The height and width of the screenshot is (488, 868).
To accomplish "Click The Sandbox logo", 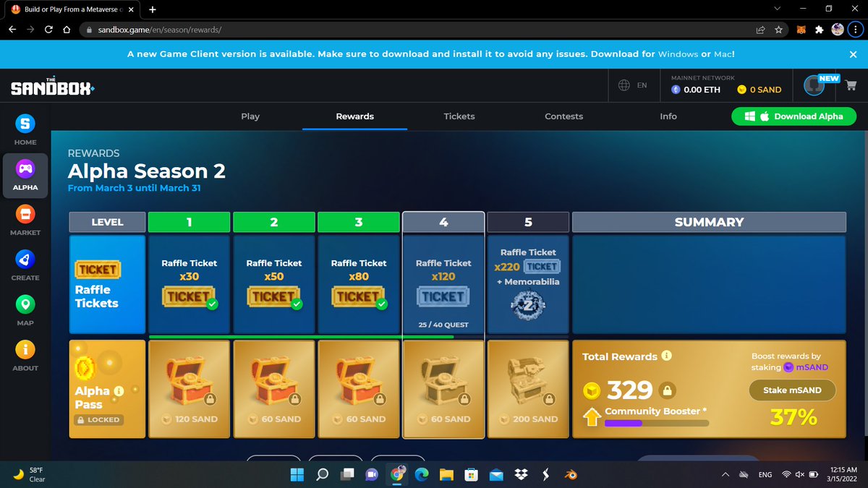I will [52, 86].
